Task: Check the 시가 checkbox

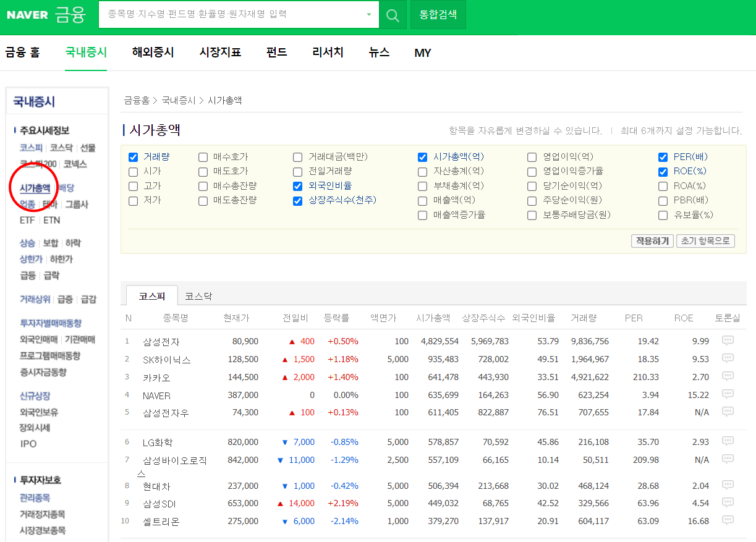Action: click(133, 172)
